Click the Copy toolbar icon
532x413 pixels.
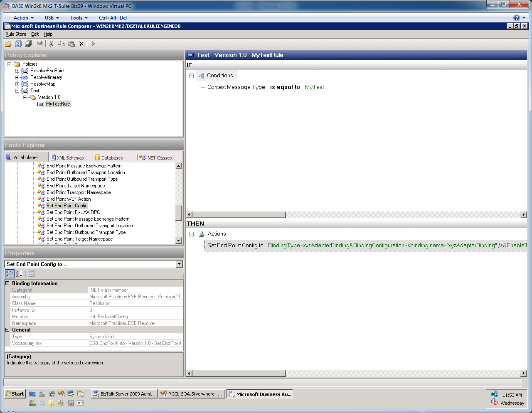pos(61,44)
